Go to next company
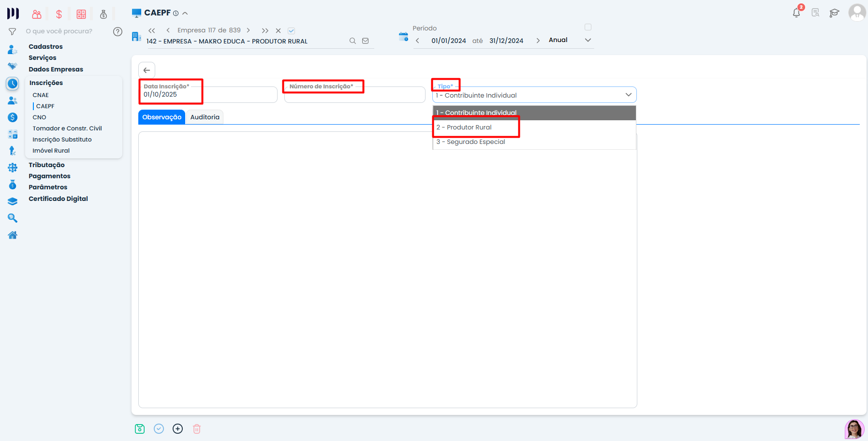Image resolution: width=868 pixels, height=441 pixels. tap(249, 30)
